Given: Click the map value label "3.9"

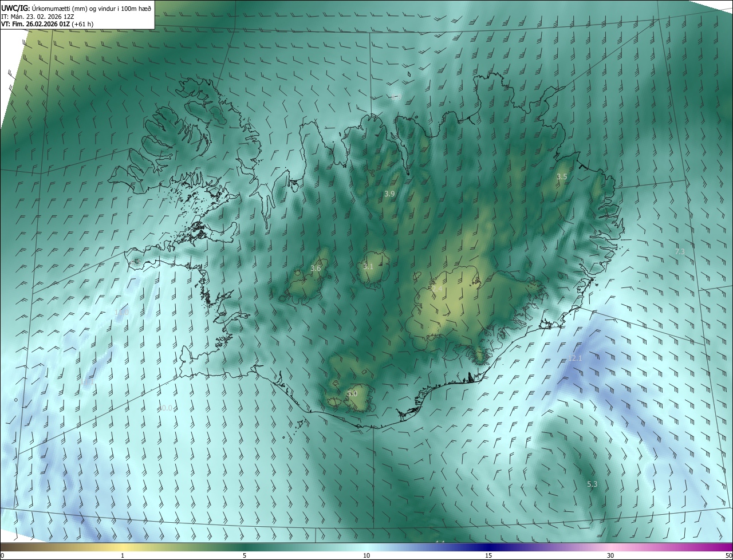Looking at the screenshot, I should click(x=389, y=194).
